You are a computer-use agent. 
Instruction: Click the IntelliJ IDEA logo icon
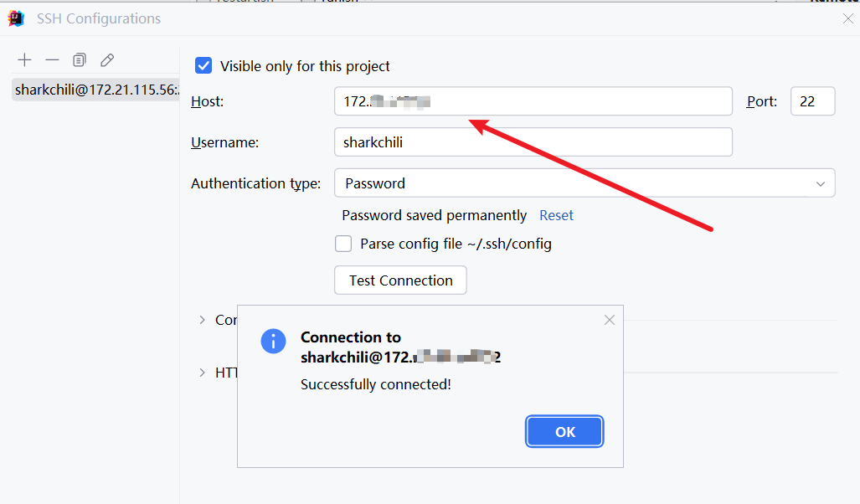coord(16,18)
